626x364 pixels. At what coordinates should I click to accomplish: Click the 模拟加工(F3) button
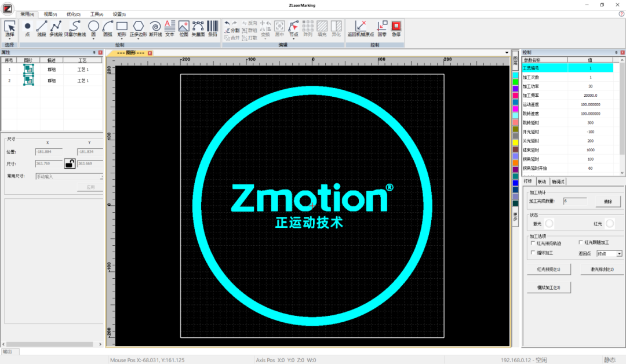click(x=548, y=287)
